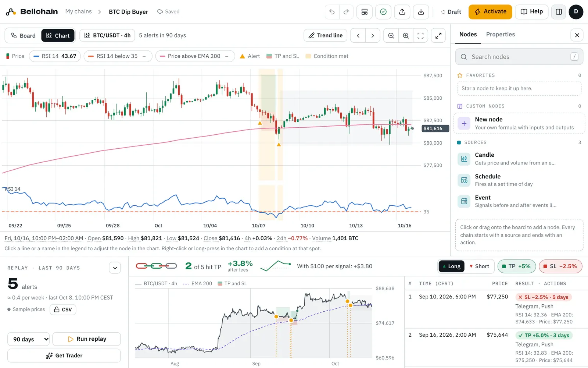Click the Price legend color swatch
The height and width of the screenshot is (368, 588).
coord(8,56)
